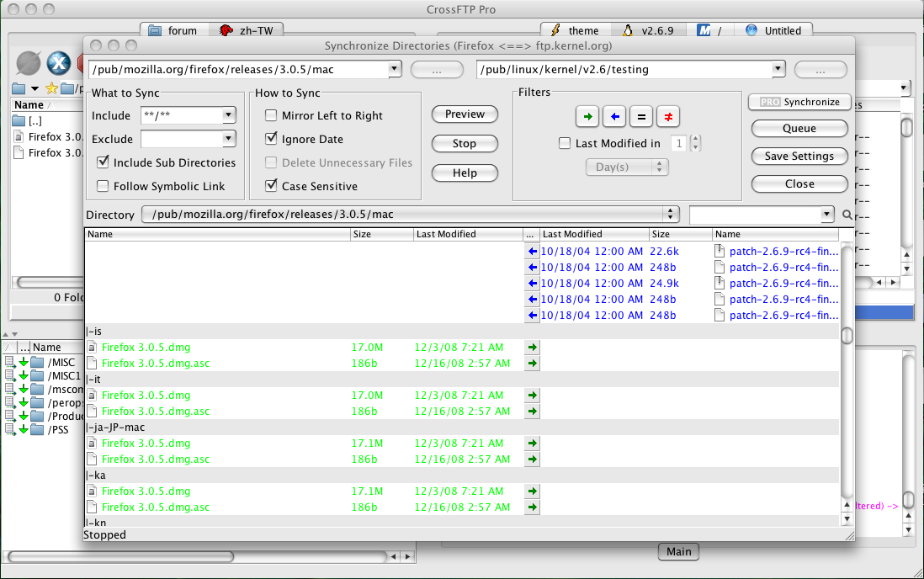
Task: Click the search magnifier icon
Action: (847, 215)
